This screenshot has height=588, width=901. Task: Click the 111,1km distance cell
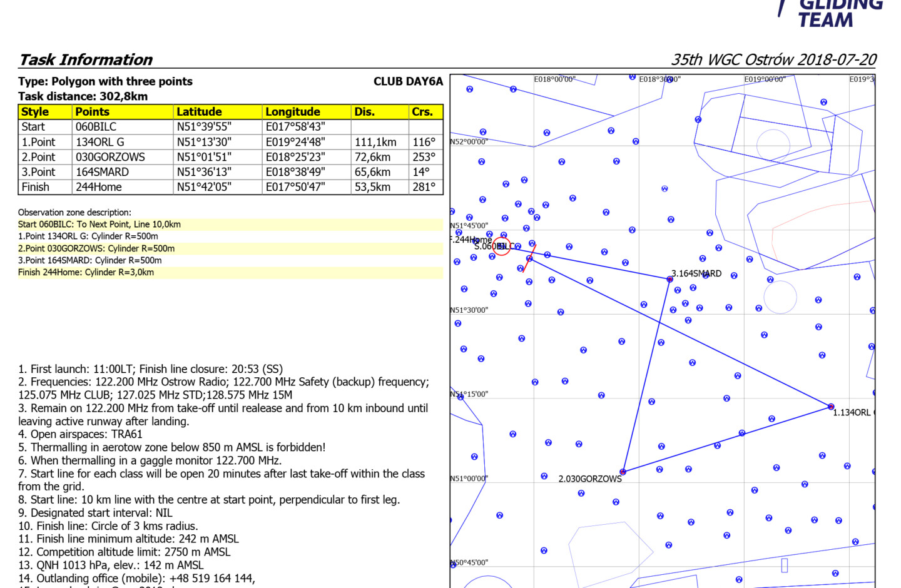[375, 142]
